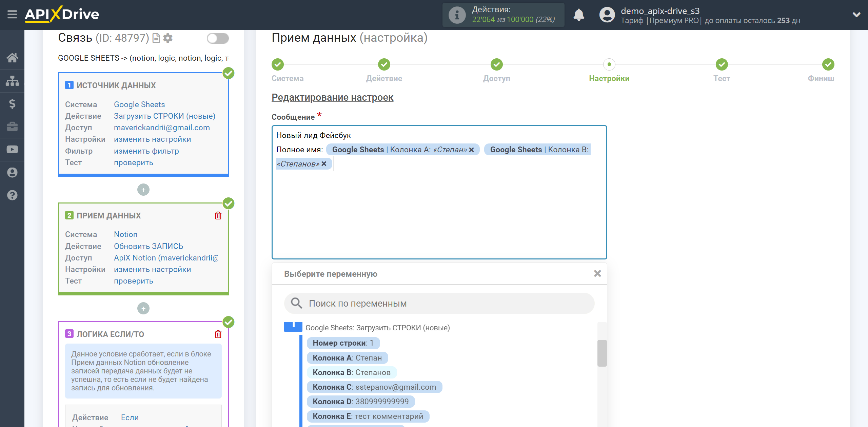Open the help question sidebar icon

point(12,195)
